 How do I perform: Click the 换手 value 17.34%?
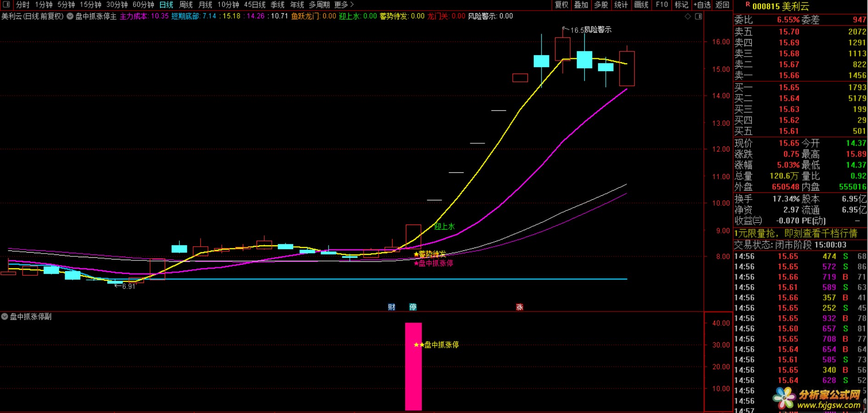[x=786, y=199]
